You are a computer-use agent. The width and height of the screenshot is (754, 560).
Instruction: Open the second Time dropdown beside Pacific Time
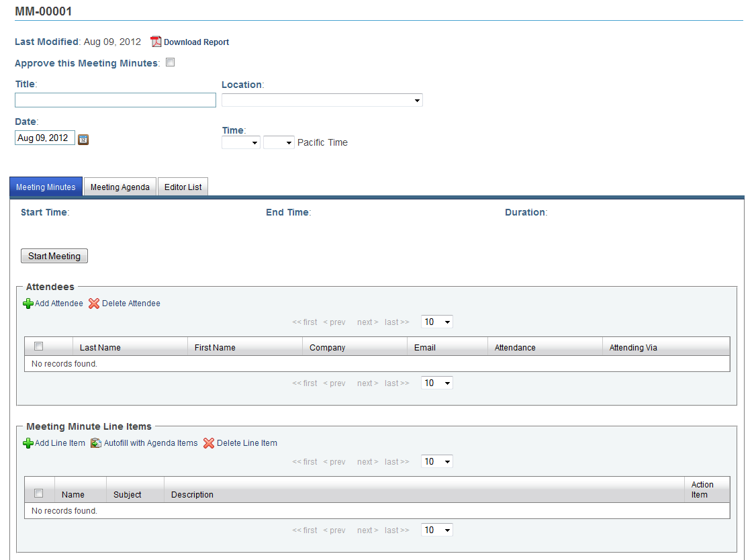(279, 142)
